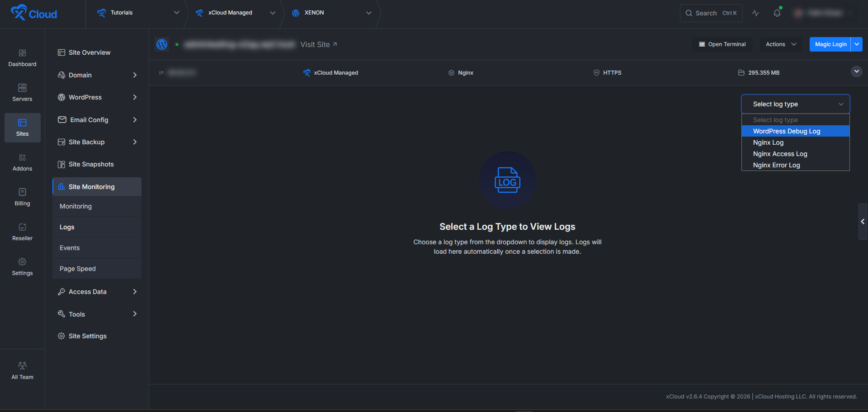
Task: Open the Monitoring sub-item
Action: click(x=97, y=206)
